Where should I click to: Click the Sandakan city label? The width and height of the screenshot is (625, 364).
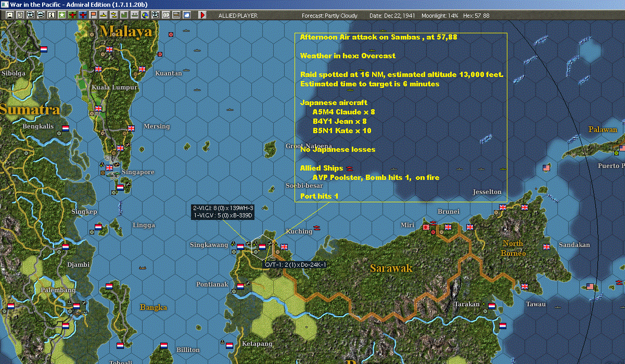[x=575, y=245]
